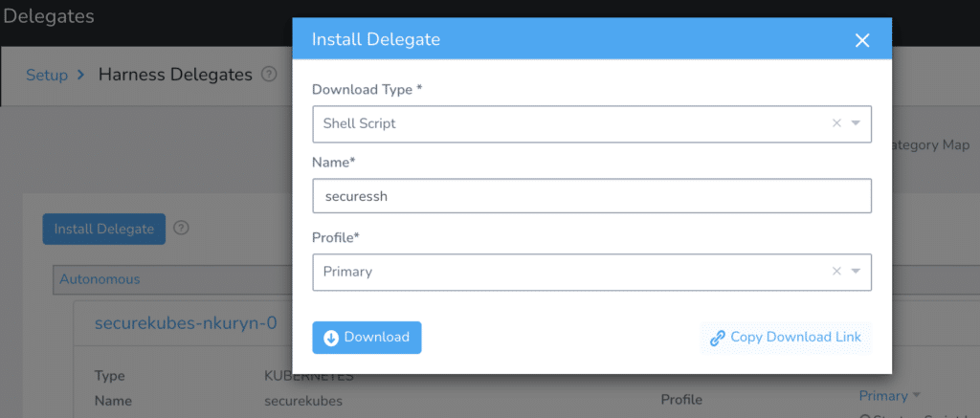Open the Category Map link

(x=931, y=145)
